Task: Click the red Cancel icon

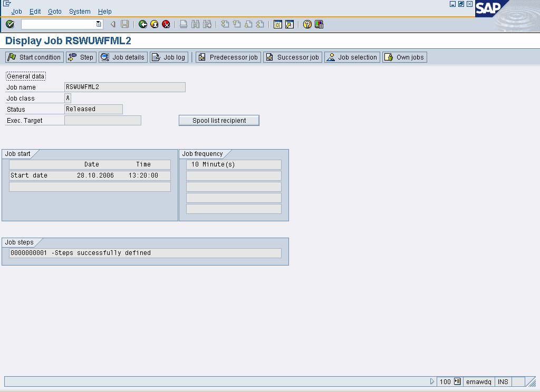Action: (166, 24)
